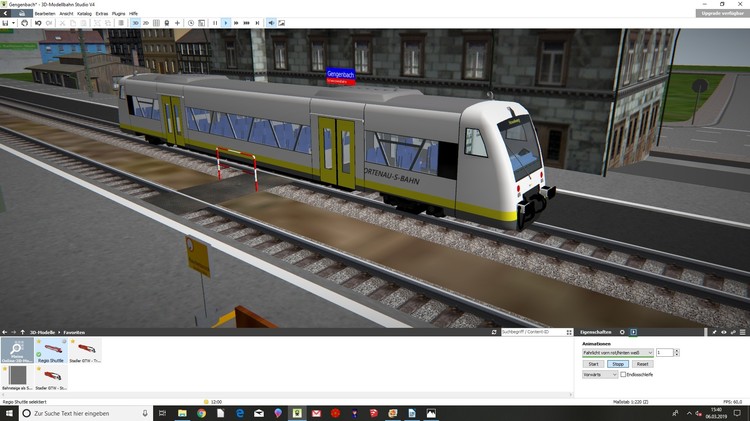Pause the simulation
The image size is (750, 421).
215,23
